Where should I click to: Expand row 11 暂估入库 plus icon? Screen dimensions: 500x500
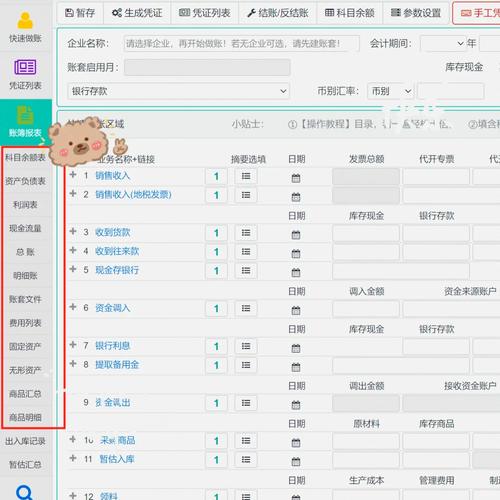[73, 458]
